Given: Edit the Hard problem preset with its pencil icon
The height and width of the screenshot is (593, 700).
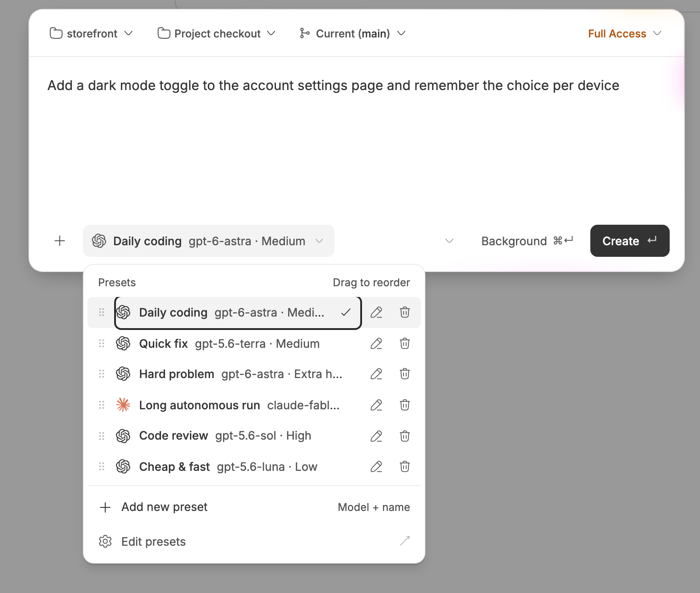Looking at the screenshot, I should tap(376, 374).
